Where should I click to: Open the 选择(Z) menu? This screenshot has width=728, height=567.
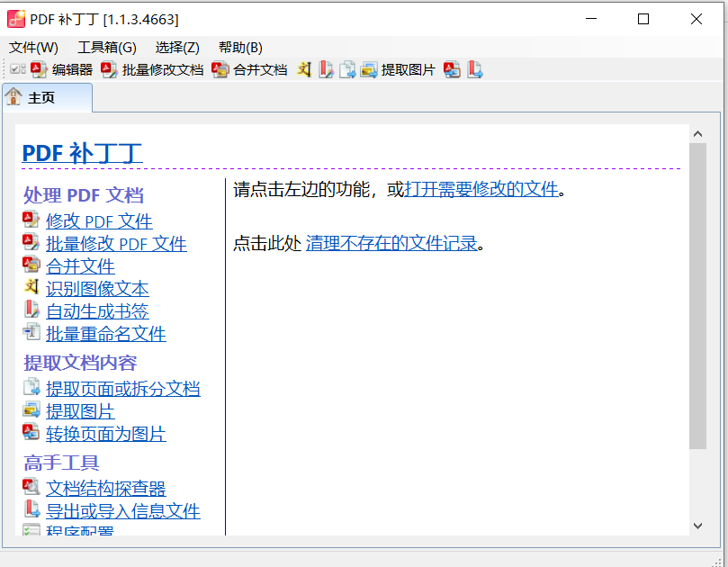[177, 48]
